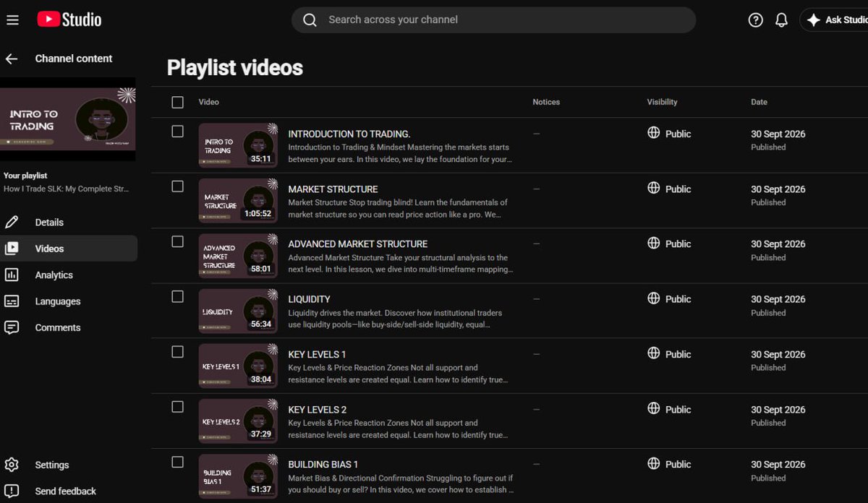Click the Details pencil icon
Screen dimensions: 868x503
click(x=12, y=222)
